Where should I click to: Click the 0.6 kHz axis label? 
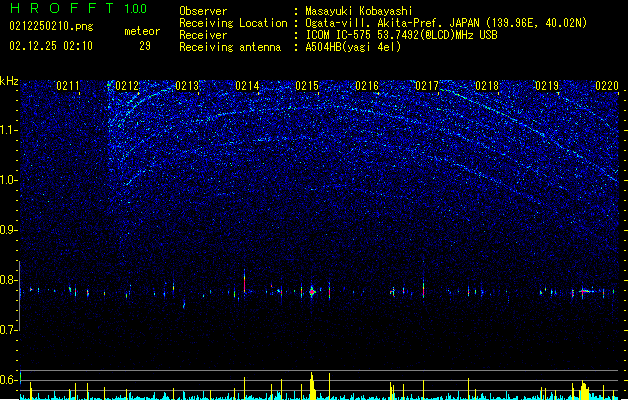tap(8, 380)
